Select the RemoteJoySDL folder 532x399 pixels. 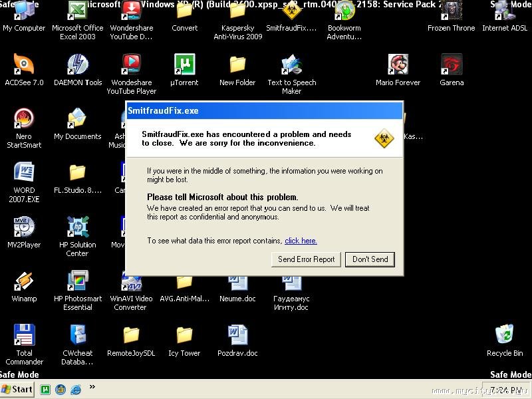point(131,341)
